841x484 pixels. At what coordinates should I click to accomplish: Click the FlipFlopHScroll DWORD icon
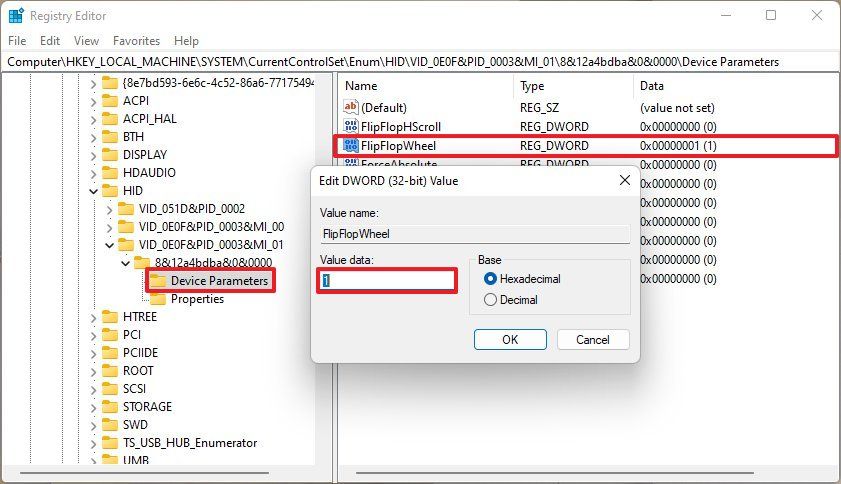click(x=351, y=127)
